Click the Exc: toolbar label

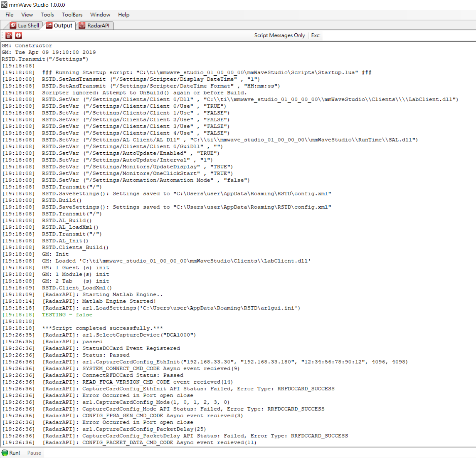(x=316, y=35)
